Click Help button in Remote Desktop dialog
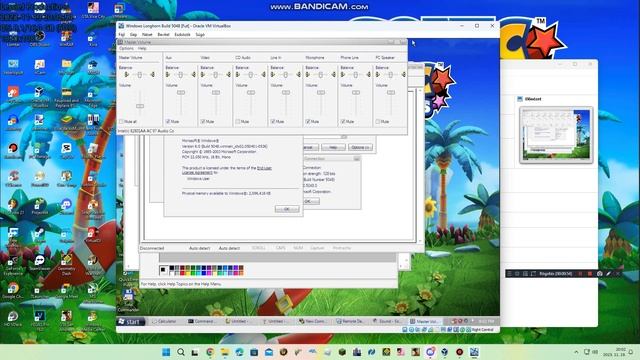Image resolution: width=640 pixels, height=360 pixels. [x=333, y=147]
